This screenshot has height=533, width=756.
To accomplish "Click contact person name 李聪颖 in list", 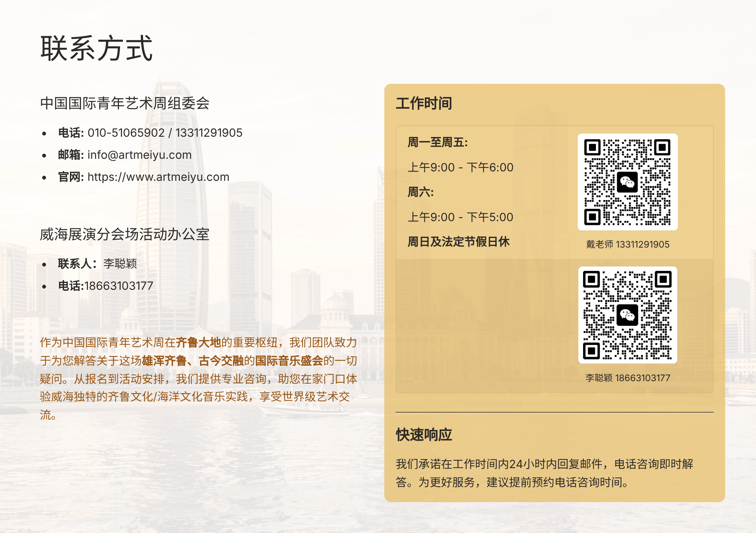I will click(x=120, y=264).
